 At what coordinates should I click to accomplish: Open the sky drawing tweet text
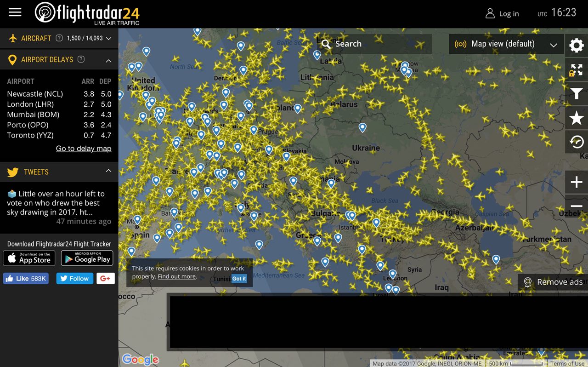click(56, 203)
